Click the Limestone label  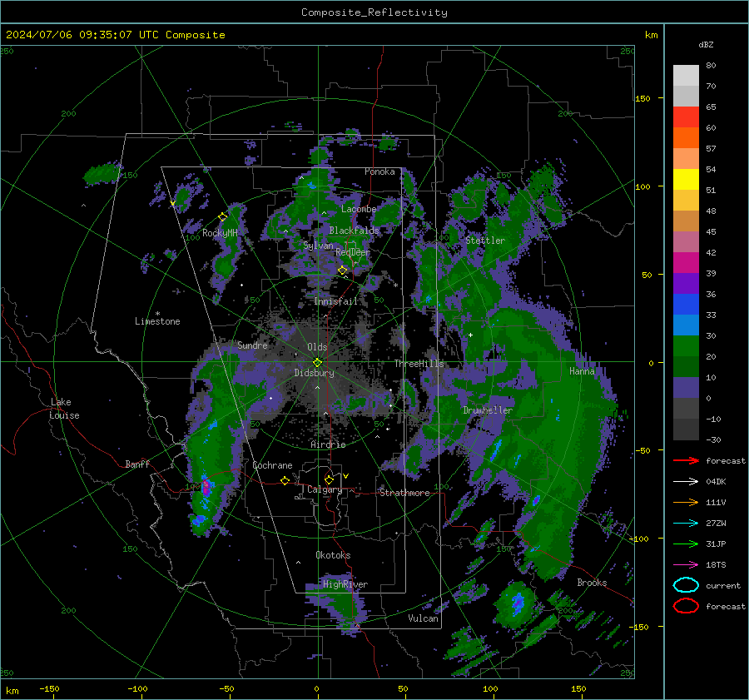157,321
